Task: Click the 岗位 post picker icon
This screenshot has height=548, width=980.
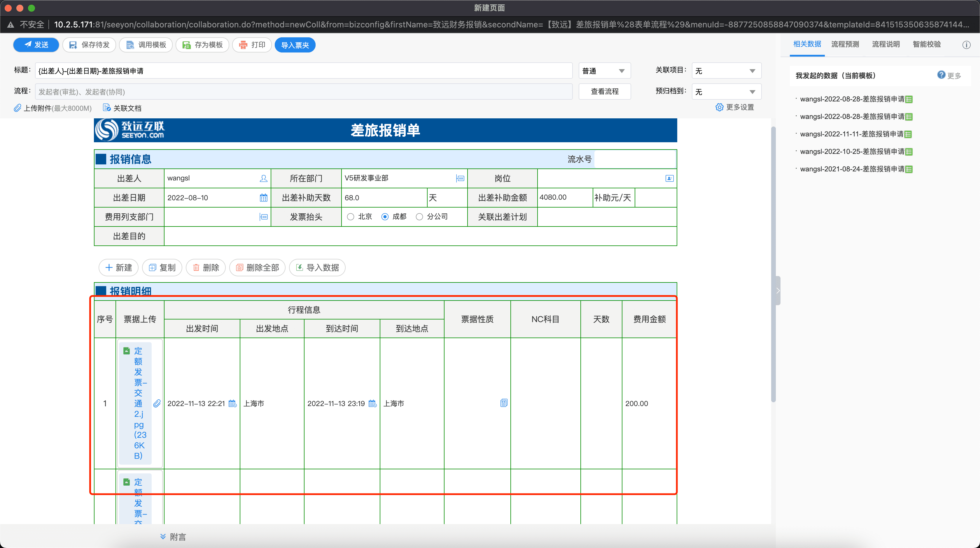Action: pos(669,178)
